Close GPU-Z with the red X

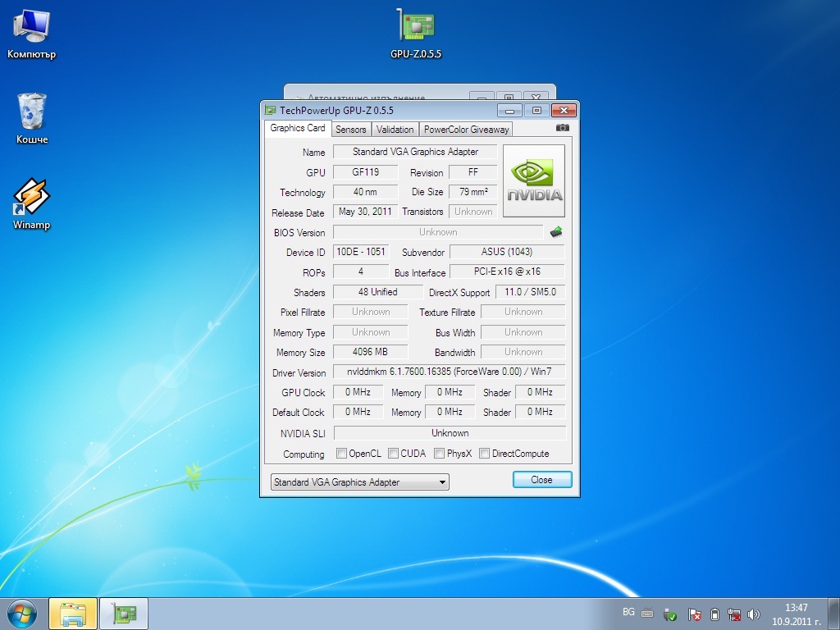pos(564,110)
